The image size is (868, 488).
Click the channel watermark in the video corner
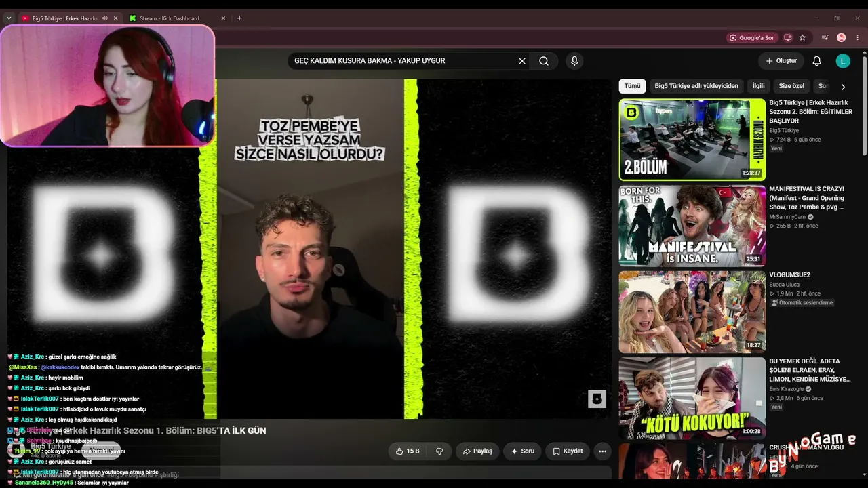(x=597, y=399)
